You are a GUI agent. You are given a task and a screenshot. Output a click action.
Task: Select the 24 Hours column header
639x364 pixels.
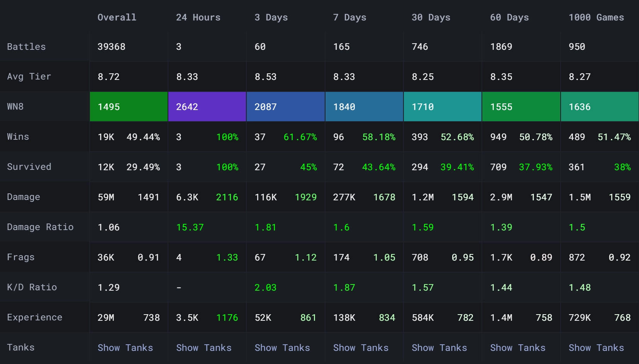[x=198, y=17]
